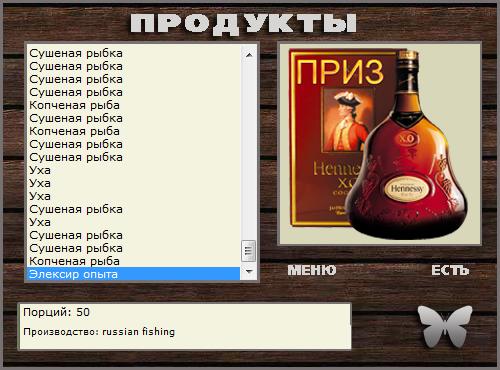Click the ПРИЗ label on red box
This screenshot has height=370, width=500.
tap(339, 72)
